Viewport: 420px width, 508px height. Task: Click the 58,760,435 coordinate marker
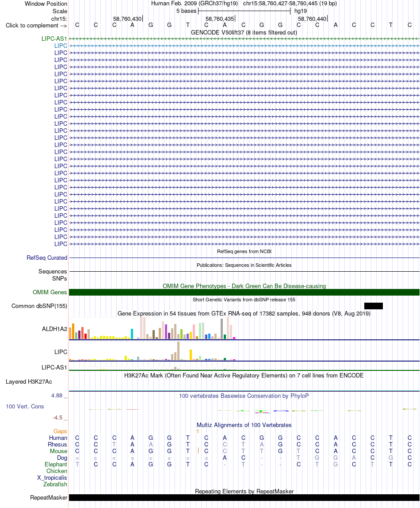(x=220, y=19)
